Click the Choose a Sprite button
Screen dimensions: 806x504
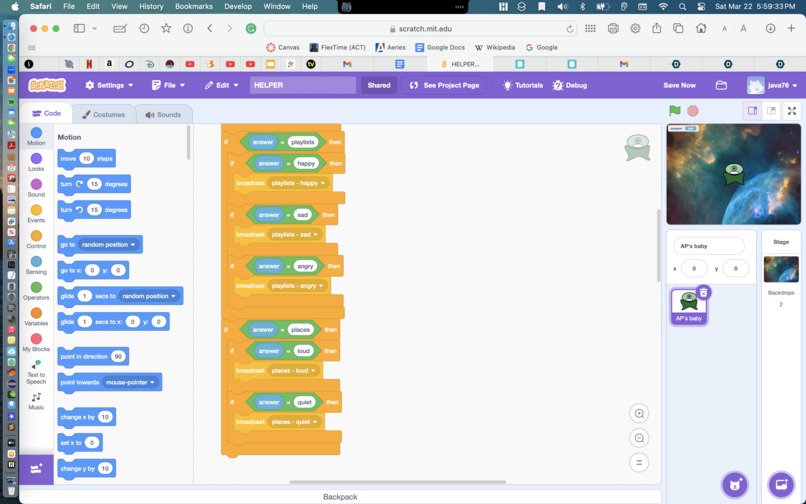(x=735, y=484)
